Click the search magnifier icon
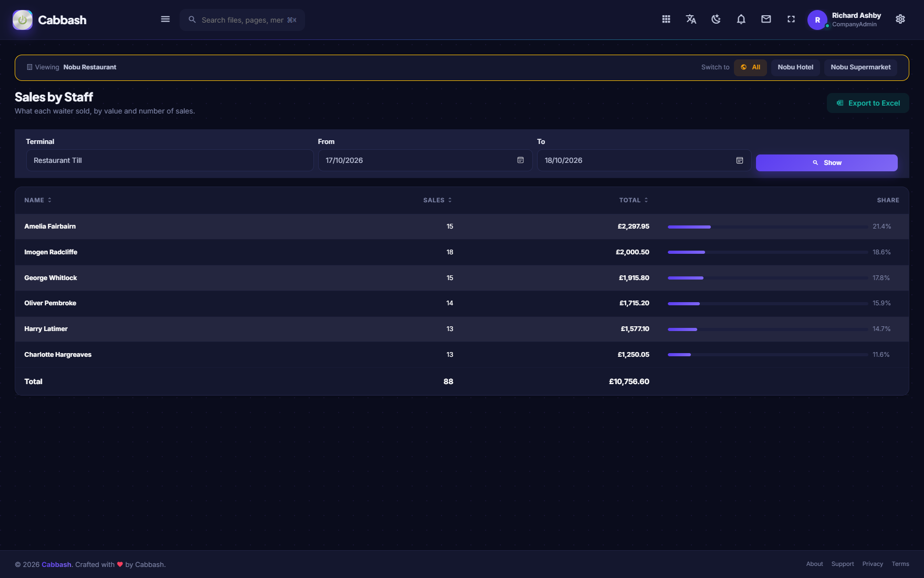 click(x=192, y=19)
